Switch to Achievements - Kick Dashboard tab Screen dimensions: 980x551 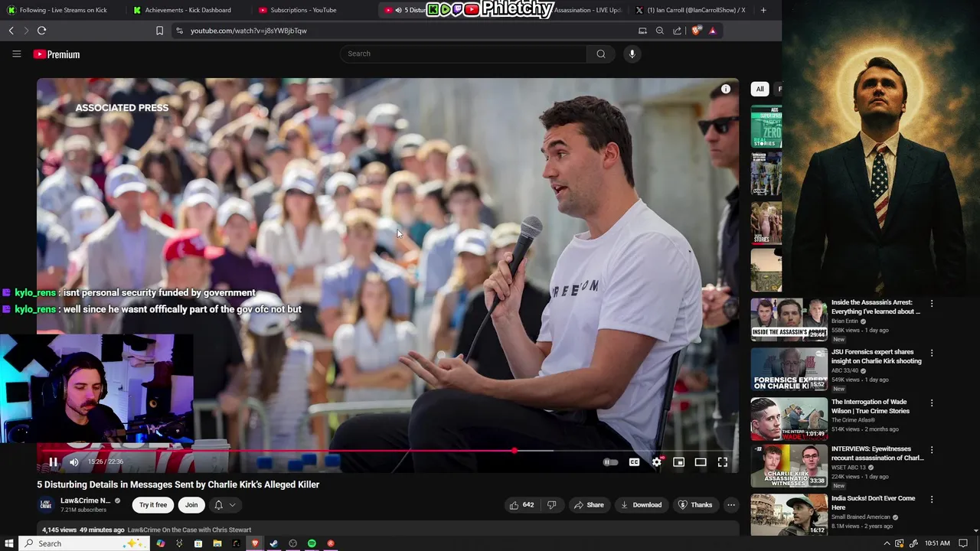pos(188,10)
